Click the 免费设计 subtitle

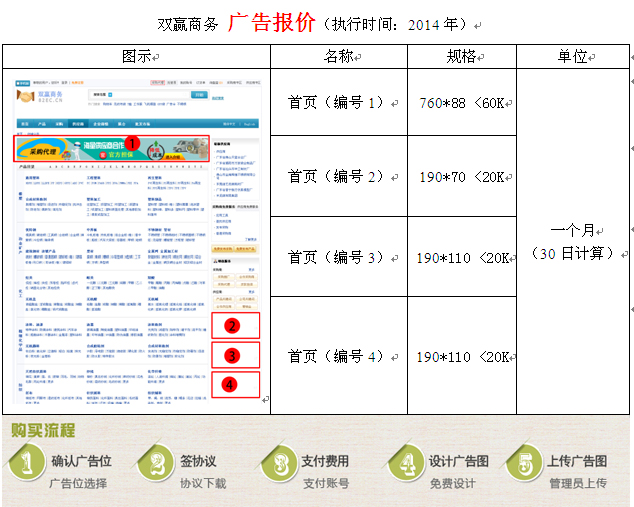pyautogui.click(x=453, y=483)
